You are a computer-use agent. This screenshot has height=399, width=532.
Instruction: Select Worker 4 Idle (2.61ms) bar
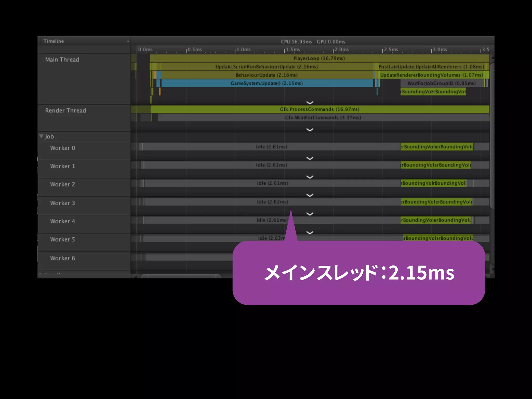pyautogui.click(x=272, y=220)
